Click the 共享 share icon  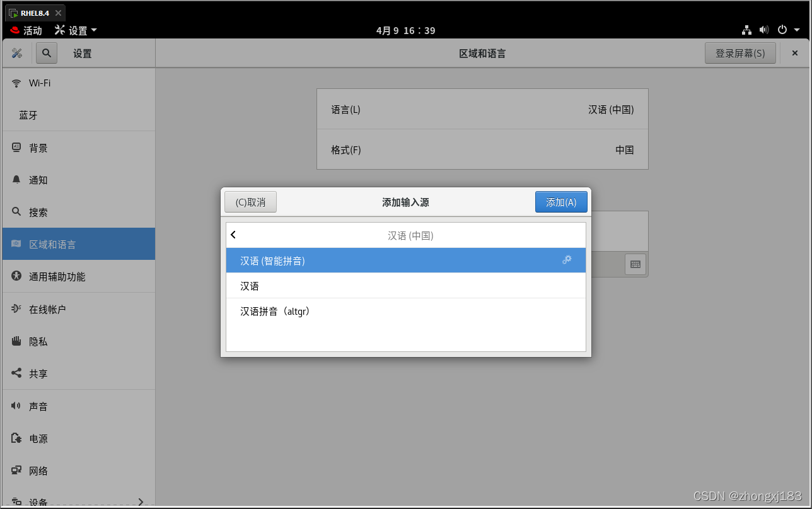point(16,373)
